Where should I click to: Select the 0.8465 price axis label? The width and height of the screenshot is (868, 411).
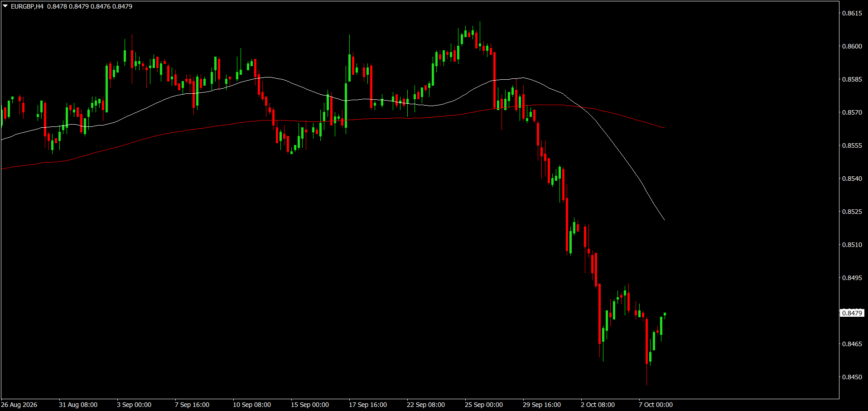(852, 344)
